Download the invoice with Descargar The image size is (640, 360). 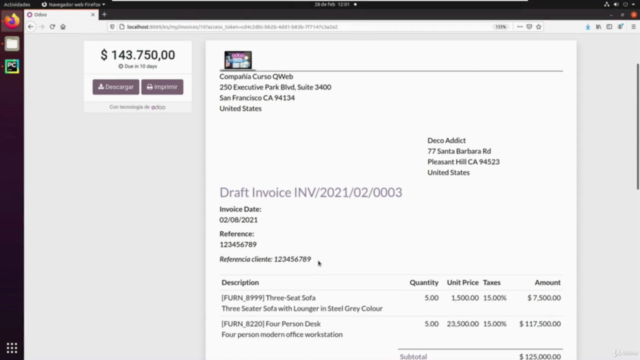click(x=116, y=87)
